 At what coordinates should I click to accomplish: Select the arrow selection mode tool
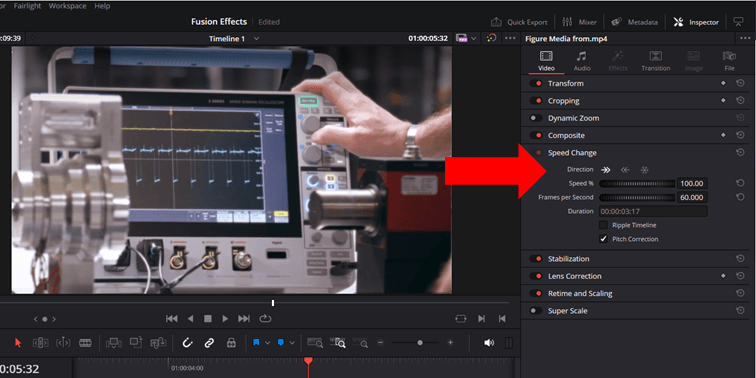[18, 343]
